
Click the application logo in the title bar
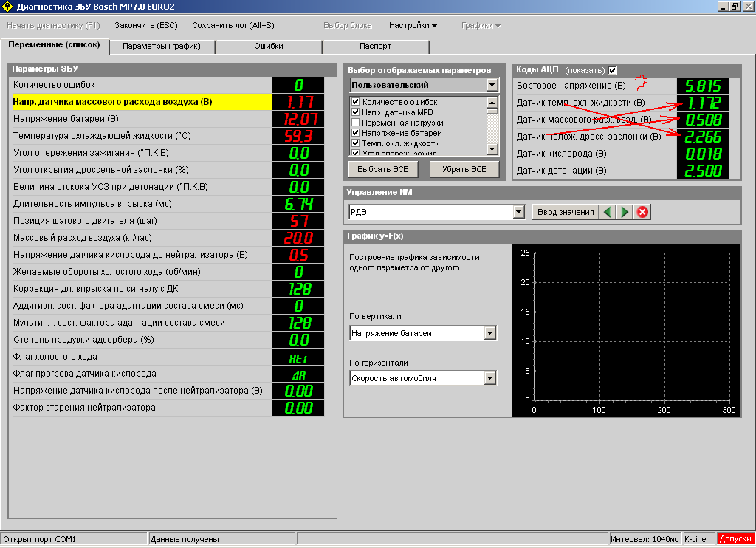pyautogui.click(x=8, y=7)
